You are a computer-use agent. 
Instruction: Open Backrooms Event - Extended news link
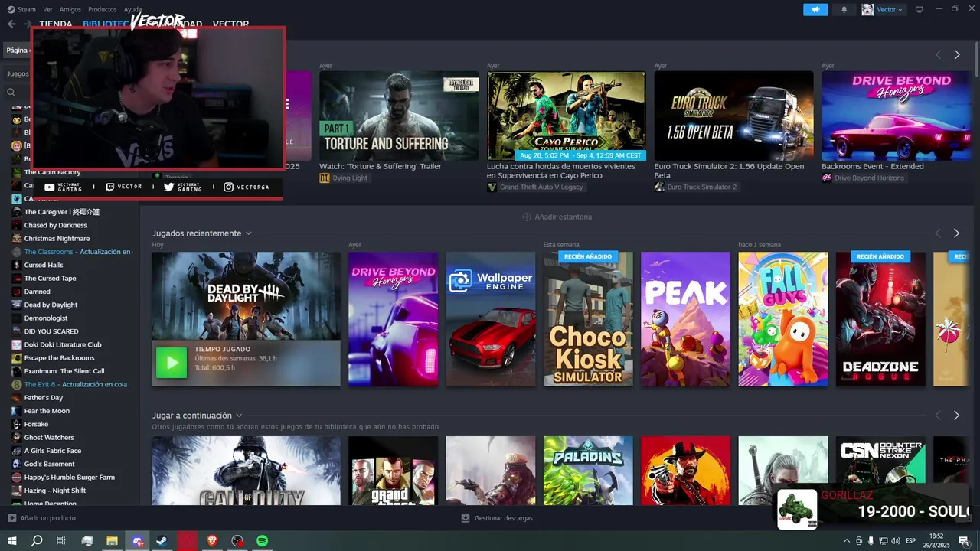[x=873, y=166]
